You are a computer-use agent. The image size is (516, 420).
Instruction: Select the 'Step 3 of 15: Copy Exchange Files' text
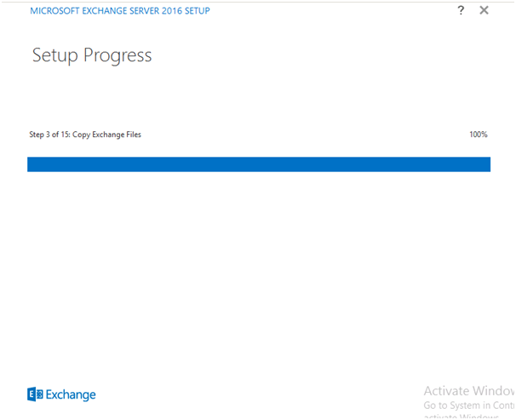(85, 135)
